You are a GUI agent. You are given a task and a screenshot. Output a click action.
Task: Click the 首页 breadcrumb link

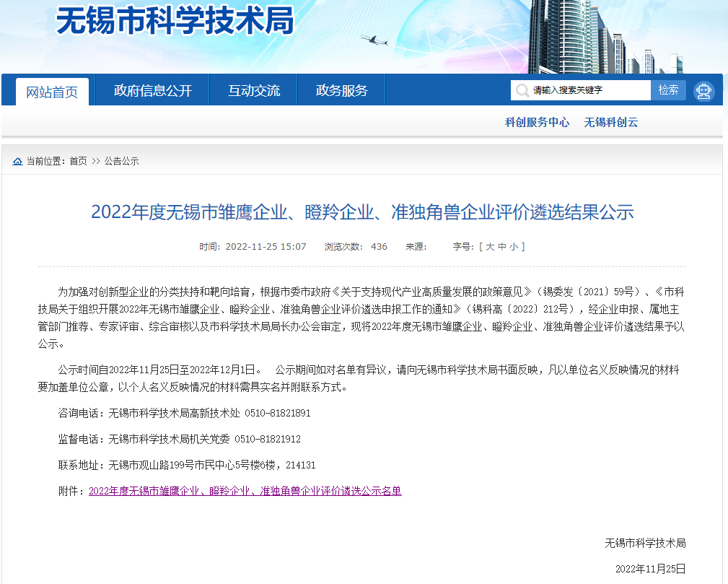pyautogui.click(x=78, y=161)
